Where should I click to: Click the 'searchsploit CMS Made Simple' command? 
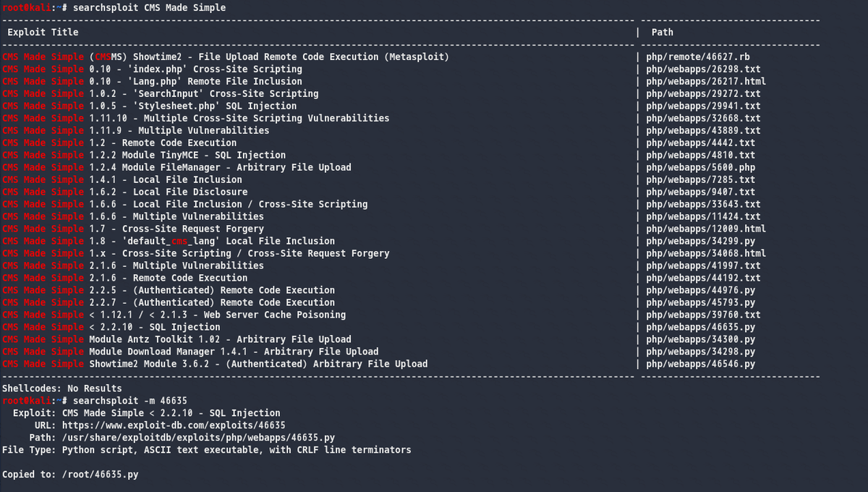pyautogui.click(x=149, y=7)
